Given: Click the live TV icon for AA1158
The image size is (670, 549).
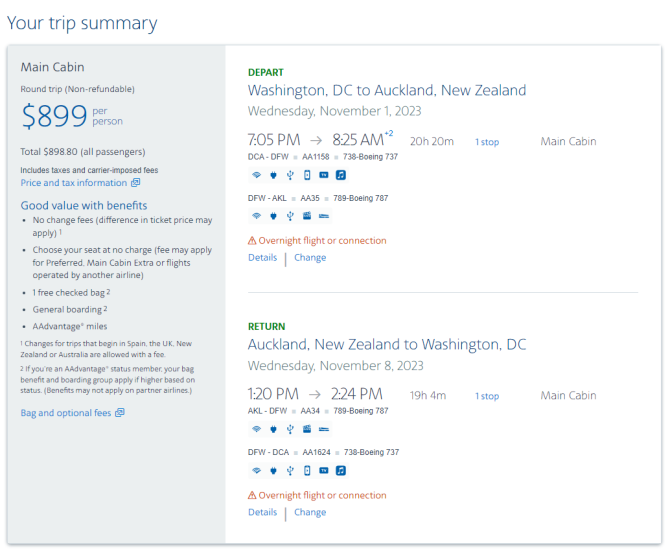Looking at the screenshot, I should (x=324, y=175).
